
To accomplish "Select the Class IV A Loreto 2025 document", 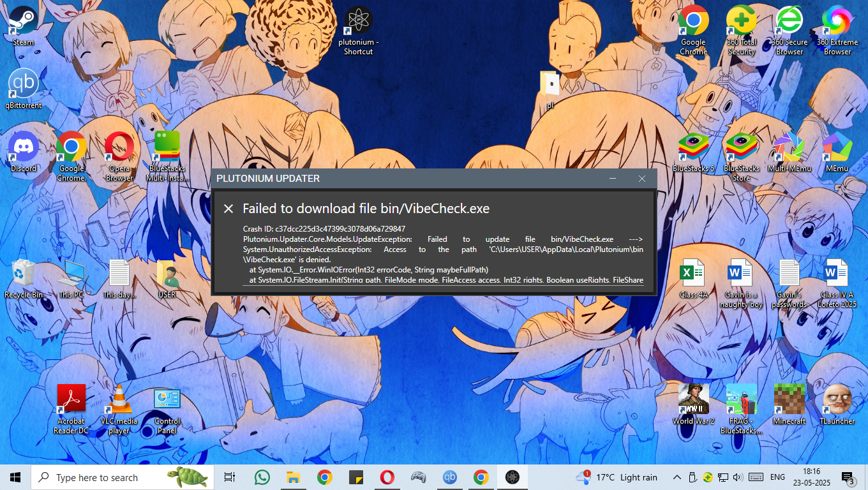I will [x=837, y=283].
